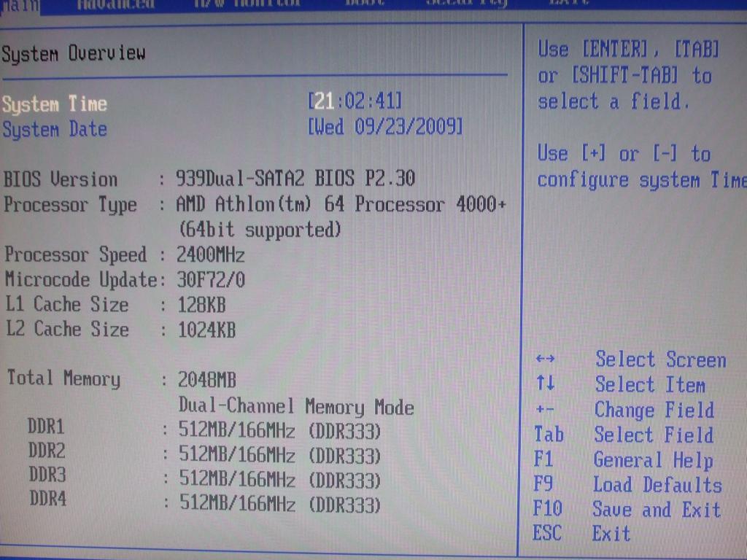Click the 2048MB total memory value
747x560 pixels.
[x=207, y=380]
